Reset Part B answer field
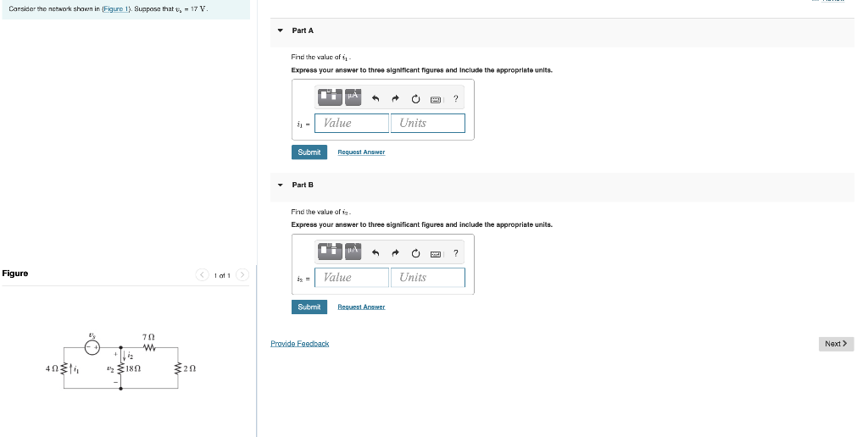 (x=415, y=253)
